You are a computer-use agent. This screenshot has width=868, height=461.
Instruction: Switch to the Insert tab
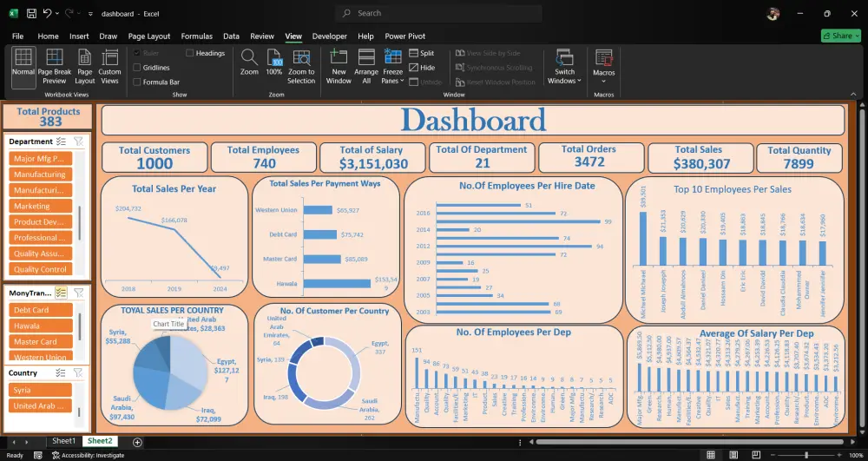pos(79,36)
